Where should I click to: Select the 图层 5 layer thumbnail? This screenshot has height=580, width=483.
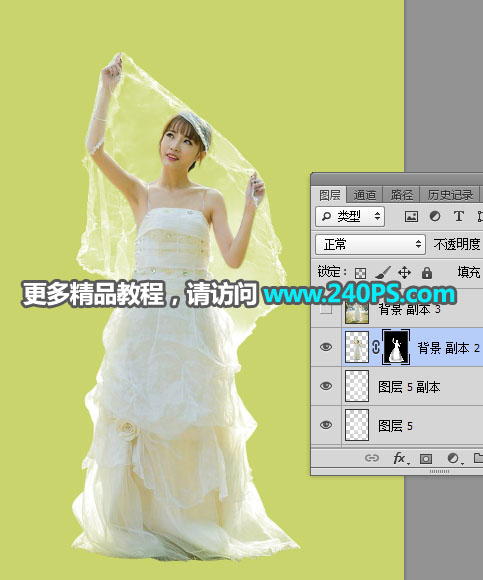(357, 425)
